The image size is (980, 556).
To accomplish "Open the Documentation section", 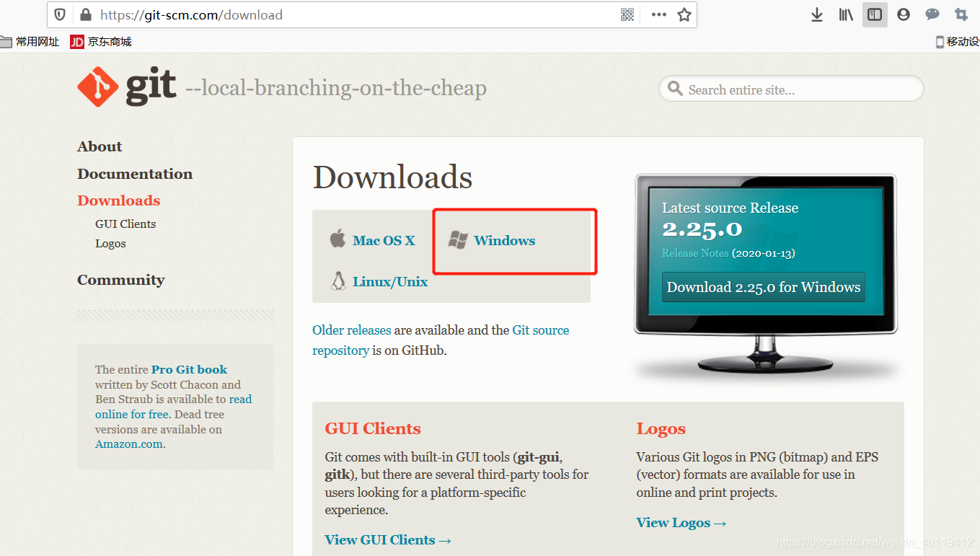I will pyautogui.click(x=135, y=174).
